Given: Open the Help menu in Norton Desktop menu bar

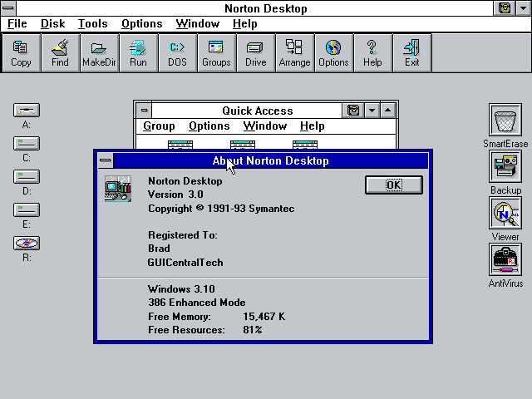Looking at the screenshot, I should [x=245, y=24].
